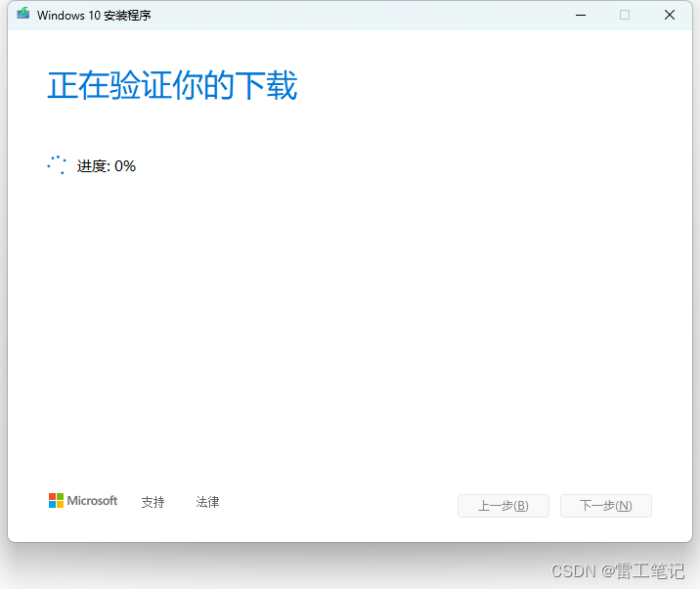Click the 进度: 0% progress text
Screen dimensions: 700x589
tap(107, 166)
